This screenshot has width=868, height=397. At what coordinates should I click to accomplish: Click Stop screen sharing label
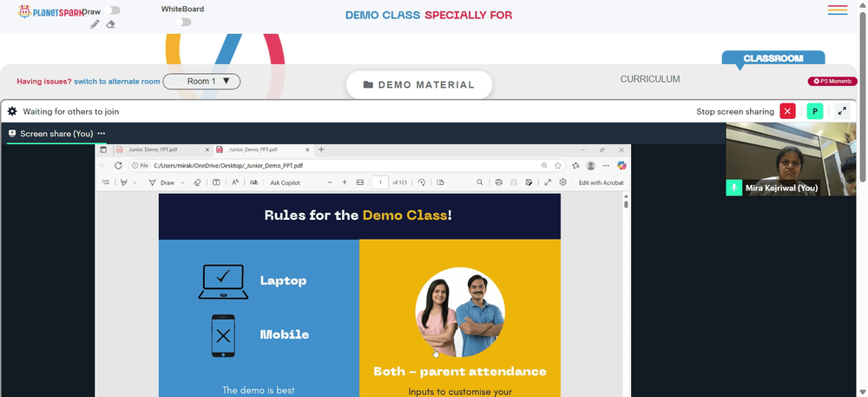[735, 111]
